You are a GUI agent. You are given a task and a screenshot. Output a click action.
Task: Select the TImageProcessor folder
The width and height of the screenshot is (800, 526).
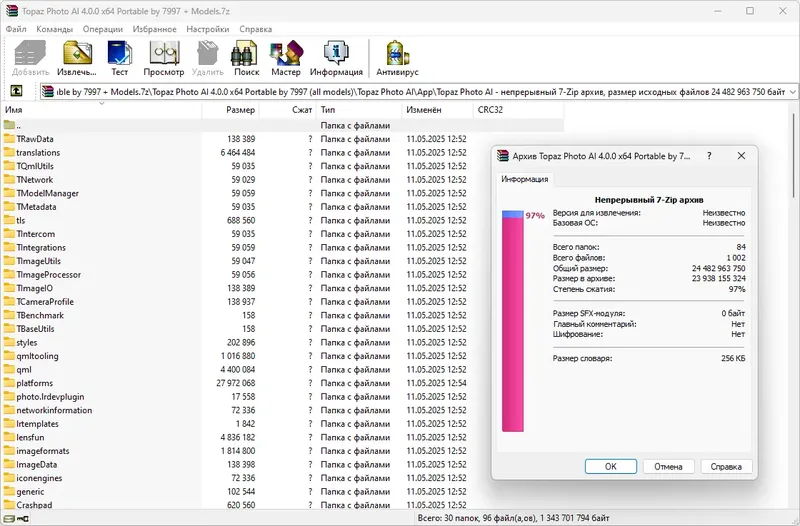coord(48,274)
